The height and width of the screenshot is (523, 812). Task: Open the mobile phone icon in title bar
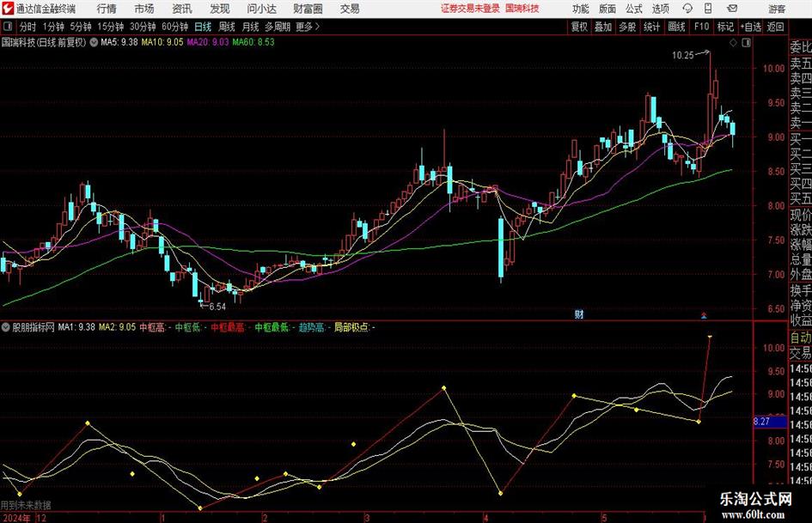click(x=708, y=9)
